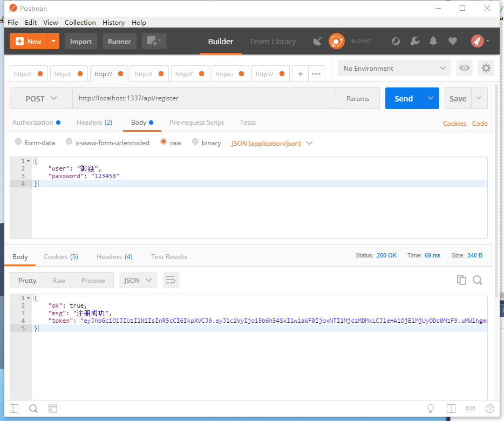Click the blue Send button

[404, 98]
